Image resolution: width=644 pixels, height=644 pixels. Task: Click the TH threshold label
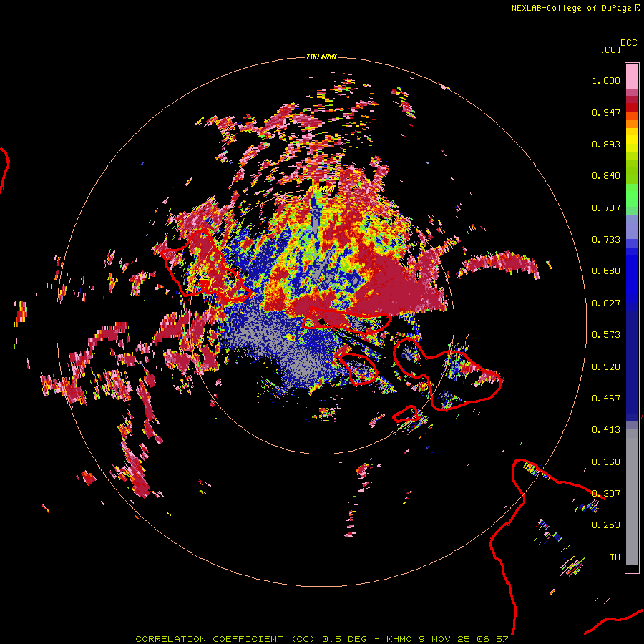(615, 557)
